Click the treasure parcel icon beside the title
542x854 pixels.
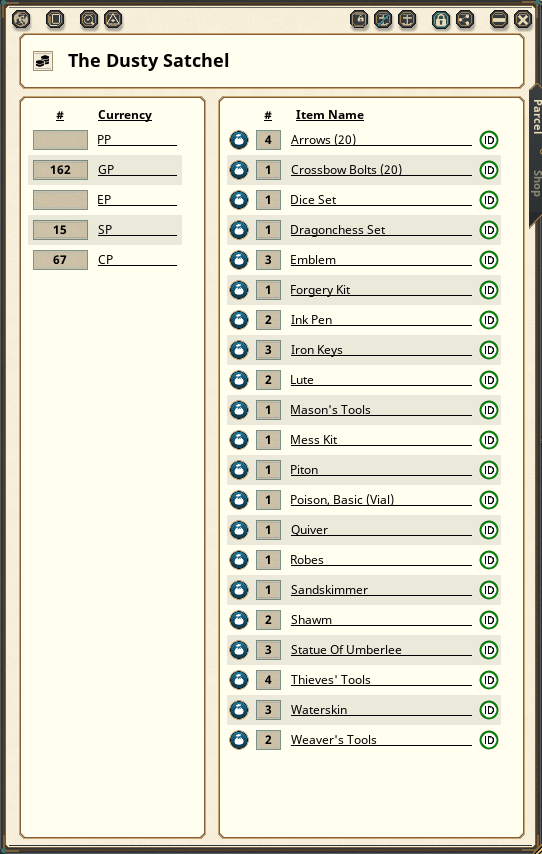point(43,61)
